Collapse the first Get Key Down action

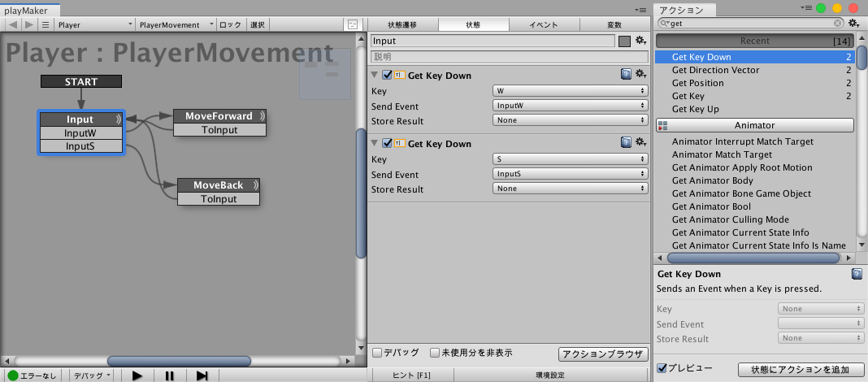[375, 75]
